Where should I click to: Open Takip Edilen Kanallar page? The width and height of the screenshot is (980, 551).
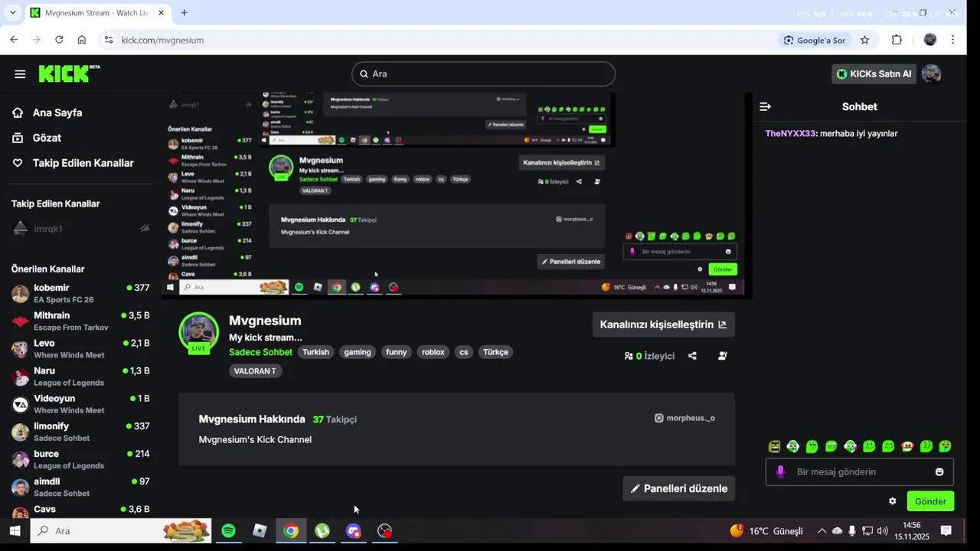click(x=73, y=163)
